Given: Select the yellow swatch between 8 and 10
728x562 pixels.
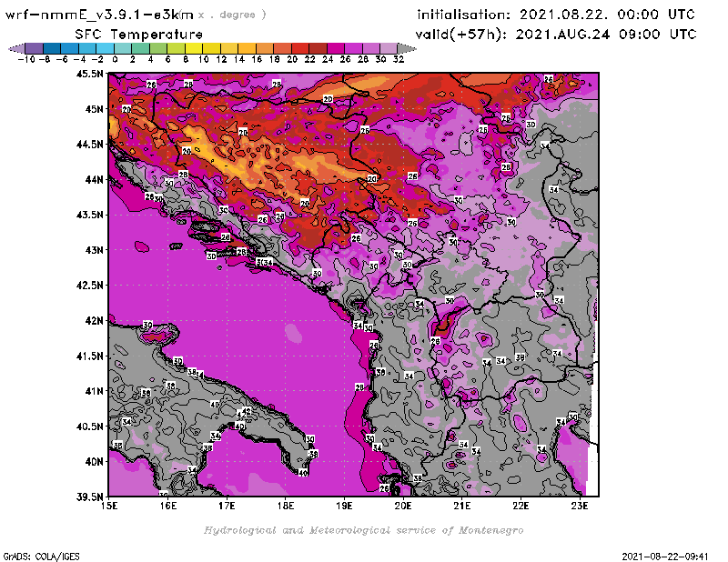Looking at the screenshot, I should 194,47.
